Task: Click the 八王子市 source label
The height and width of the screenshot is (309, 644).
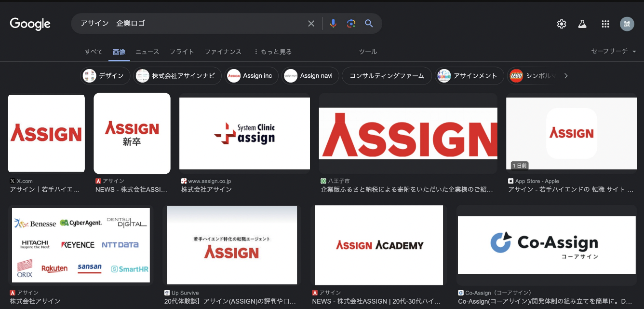Action: click(x=339, y=181)
